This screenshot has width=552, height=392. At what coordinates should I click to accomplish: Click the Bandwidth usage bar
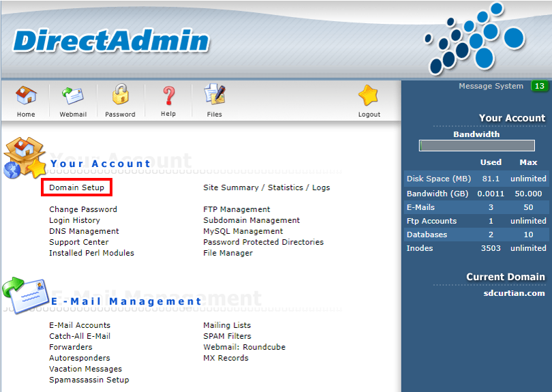476,145
